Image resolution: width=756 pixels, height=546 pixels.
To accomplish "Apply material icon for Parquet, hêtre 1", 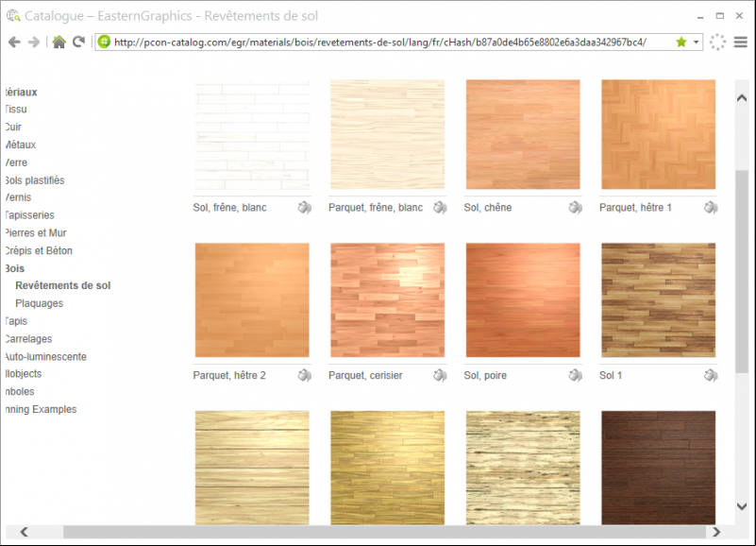I will point(711,208).
